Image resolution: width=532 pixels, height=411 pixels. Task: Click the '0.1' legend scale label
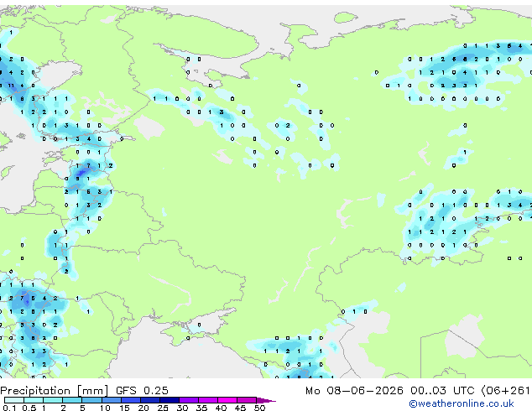[x=9, y=408]
